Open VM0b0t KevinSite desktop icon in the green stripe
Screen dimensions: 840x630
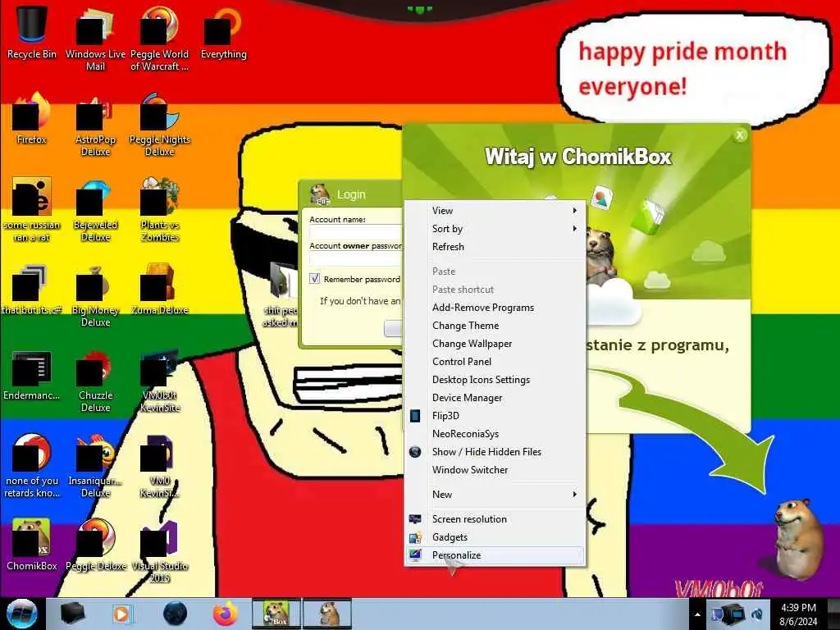(160, 381)
